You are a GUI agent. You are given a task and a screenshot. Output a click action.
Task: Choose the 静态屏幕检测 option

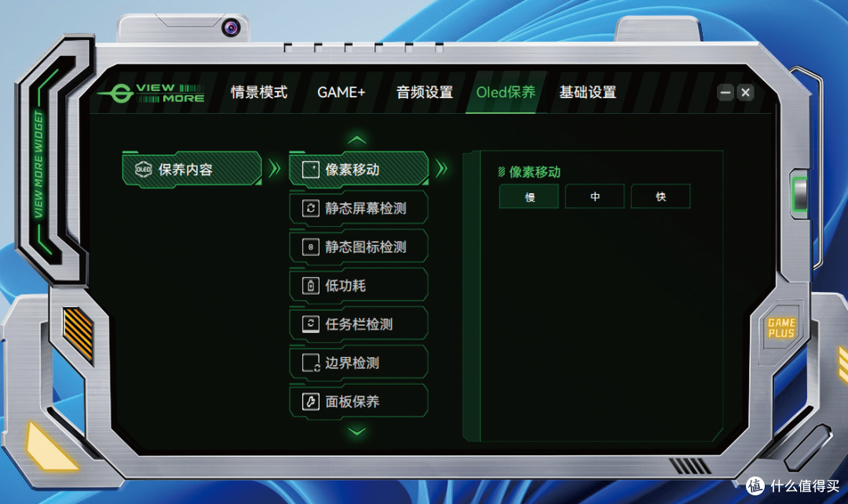359,208
